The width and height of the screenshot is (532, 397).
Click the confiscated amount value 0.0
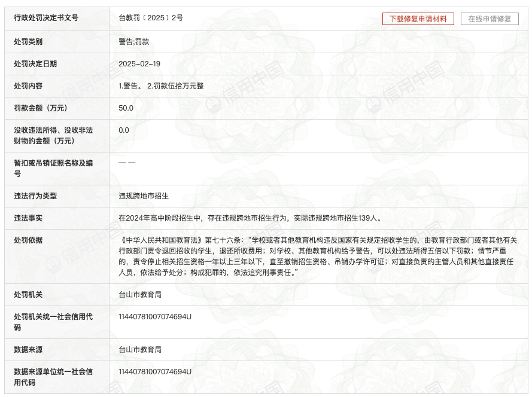coord(124,130)
